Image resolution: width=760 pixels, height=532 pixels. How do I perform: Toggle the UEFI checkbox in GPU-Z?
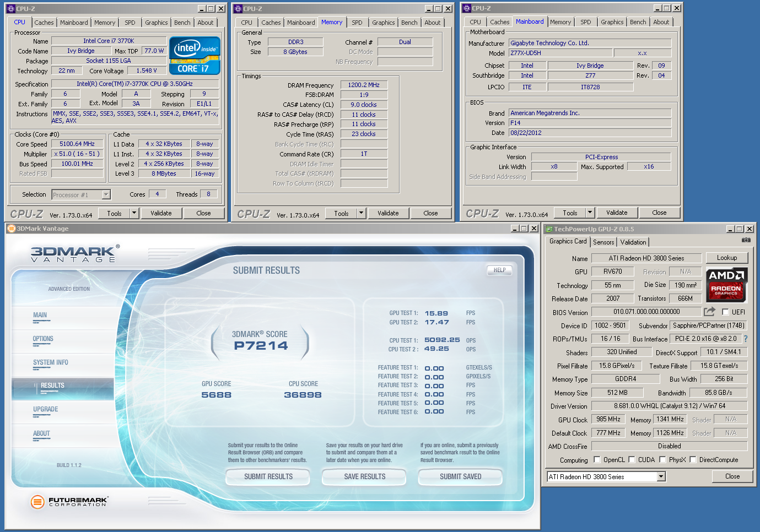point(725,312)
